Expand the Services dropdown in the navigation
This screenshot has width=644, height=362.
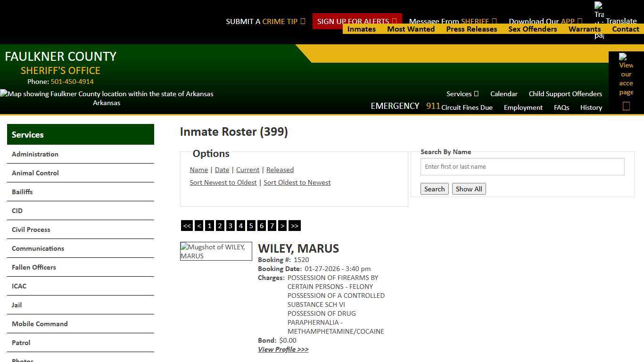pos(462,94)
